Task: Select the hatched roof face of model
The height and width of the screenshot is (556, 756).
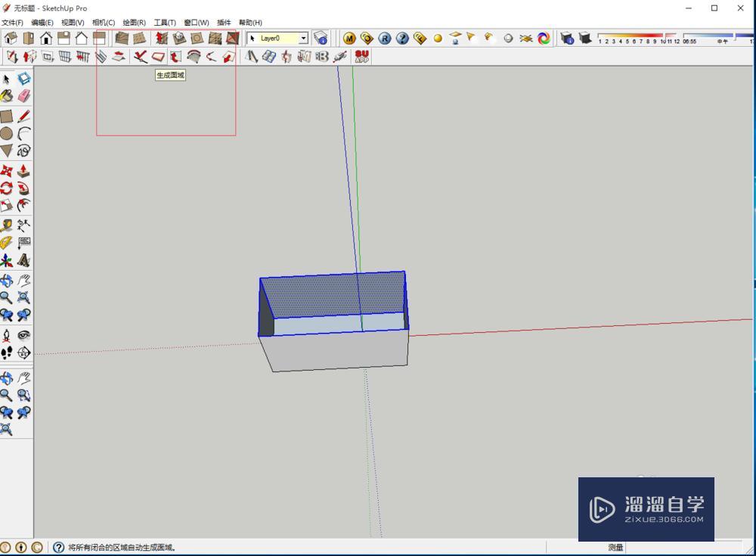Action: point(337,294)
